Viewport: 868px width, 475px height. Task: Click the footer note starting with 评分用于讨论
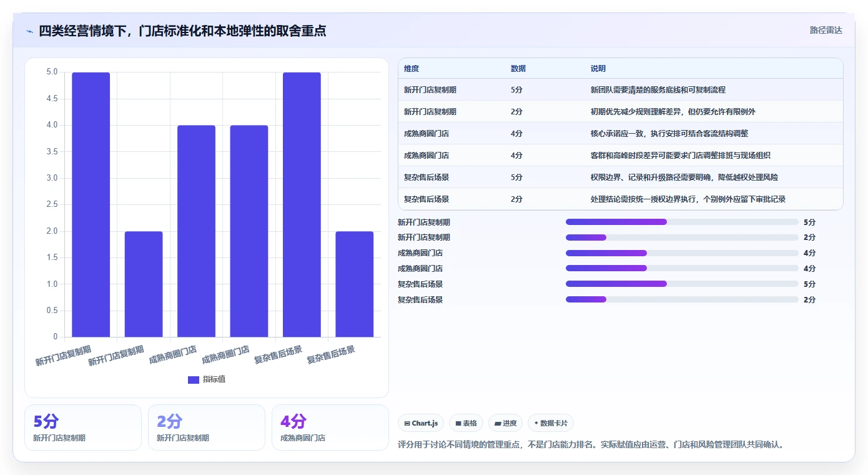tap(591, 445)
